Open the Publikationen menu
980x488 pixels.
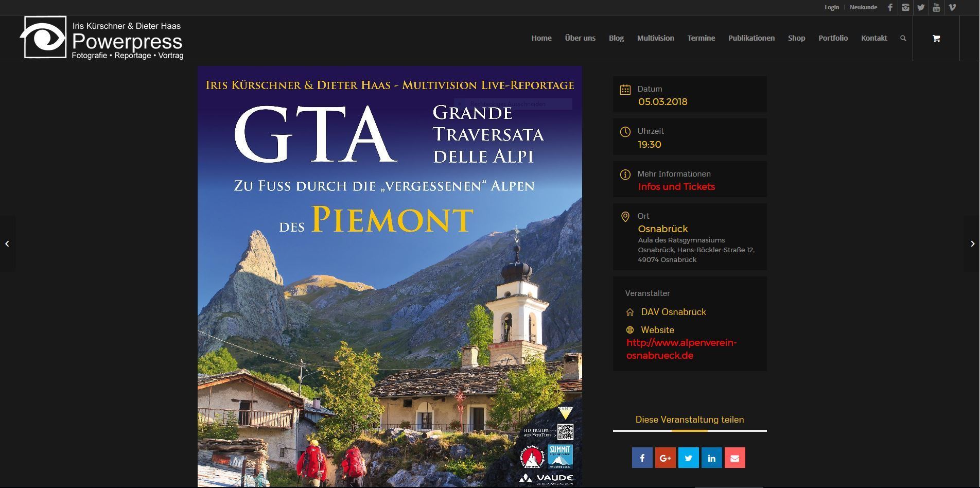point(751,38)
